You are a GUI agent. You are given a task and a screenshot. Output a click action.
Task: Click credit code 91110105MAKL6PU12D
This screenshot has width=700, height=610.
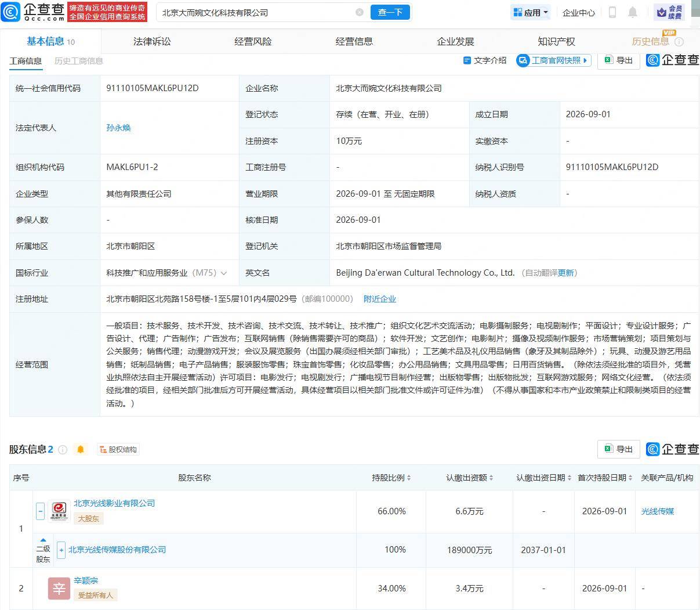point(153,88)
